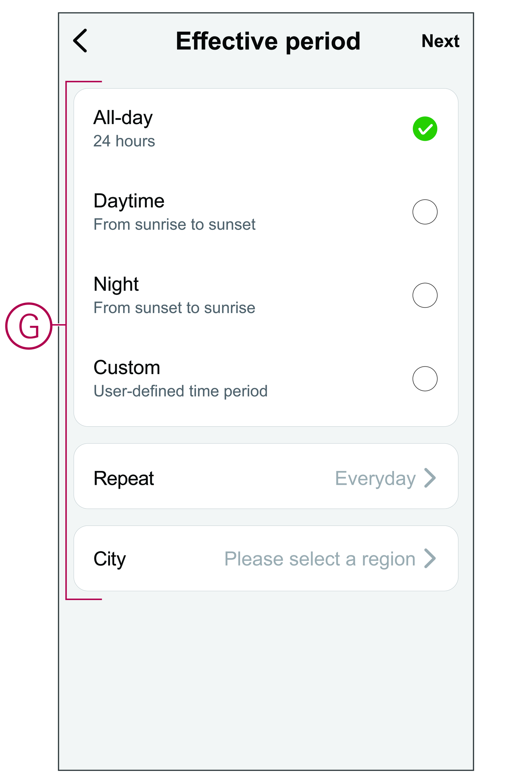Go back using the left arrow icon

pyautogui.click(x=81, y=41)
